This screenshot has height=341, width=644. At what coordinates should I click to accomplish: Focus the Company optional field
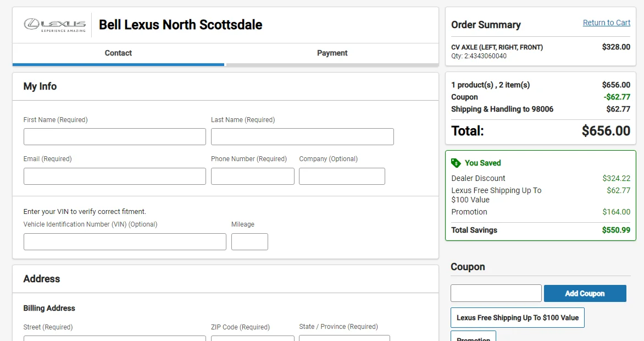342,176
